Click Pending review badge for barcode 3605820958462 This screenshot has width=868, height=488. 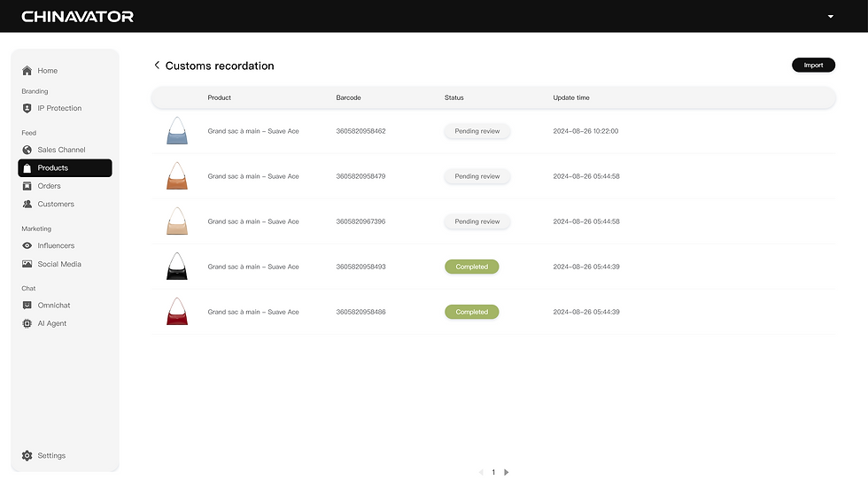tap(477, 131)
